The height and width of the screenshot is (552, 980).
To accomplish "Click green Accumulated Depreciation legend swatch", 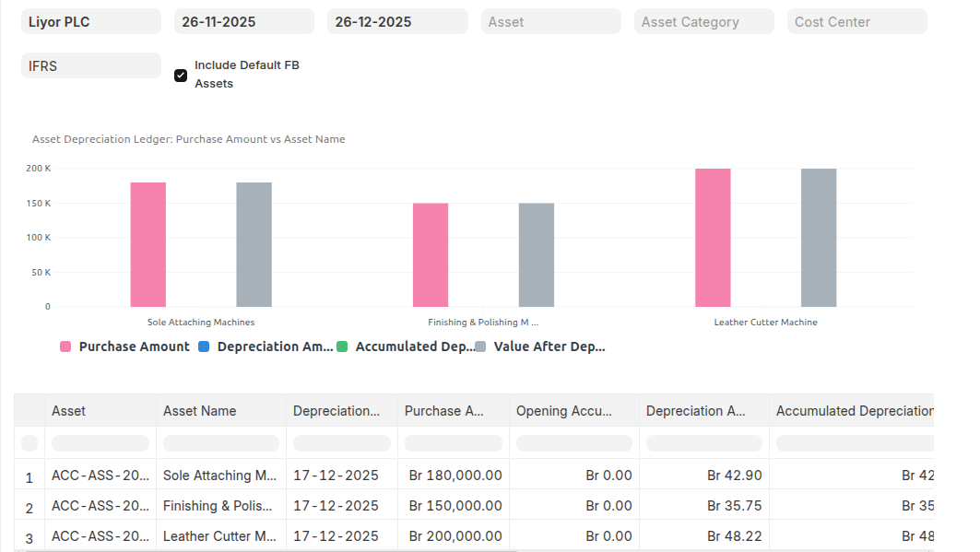I will coord(342,346).
